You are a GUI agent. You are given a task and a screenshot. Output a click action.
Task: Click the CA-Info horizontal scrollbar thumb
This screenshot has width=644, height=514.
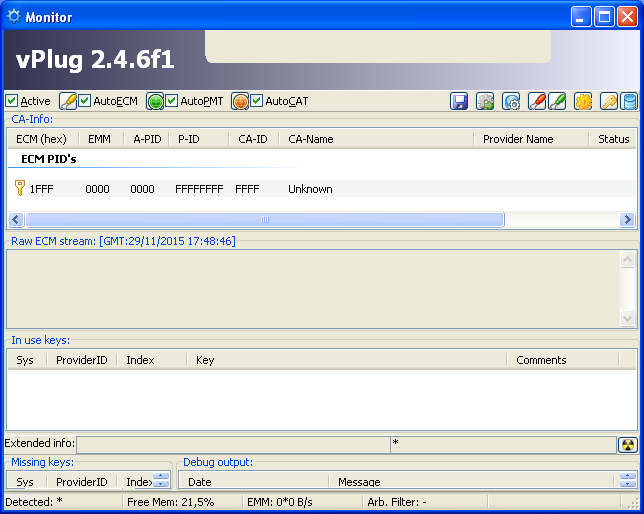click(265, 219)
